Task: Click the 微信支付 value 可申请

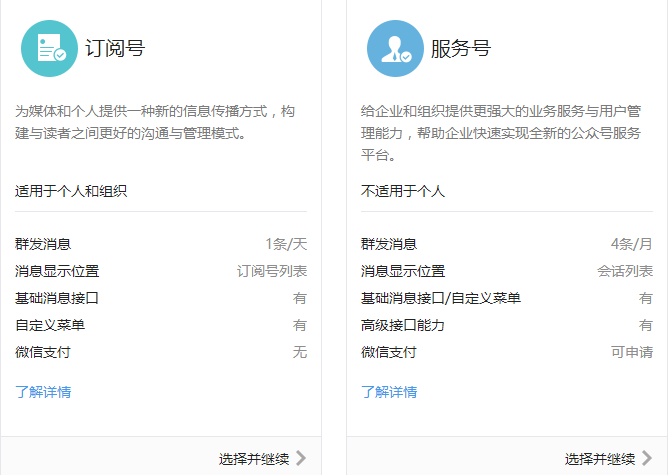Action: click(632, 352)
